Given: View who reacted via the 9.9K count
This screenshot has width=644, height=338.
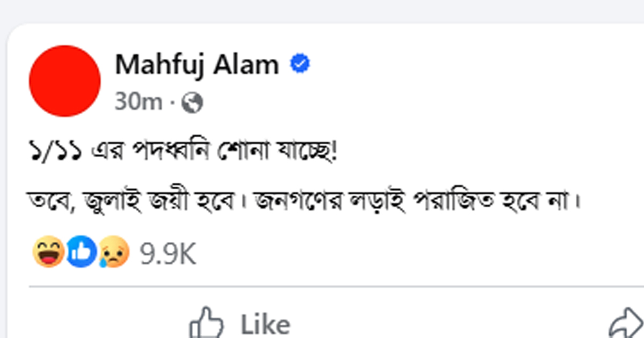Looking at the screenshot, I should pos(168,254).
